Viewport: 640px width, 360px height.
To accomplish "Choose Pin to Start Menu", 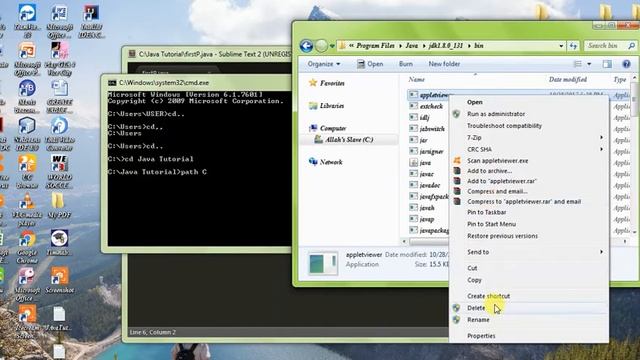I will coord(529,224).
